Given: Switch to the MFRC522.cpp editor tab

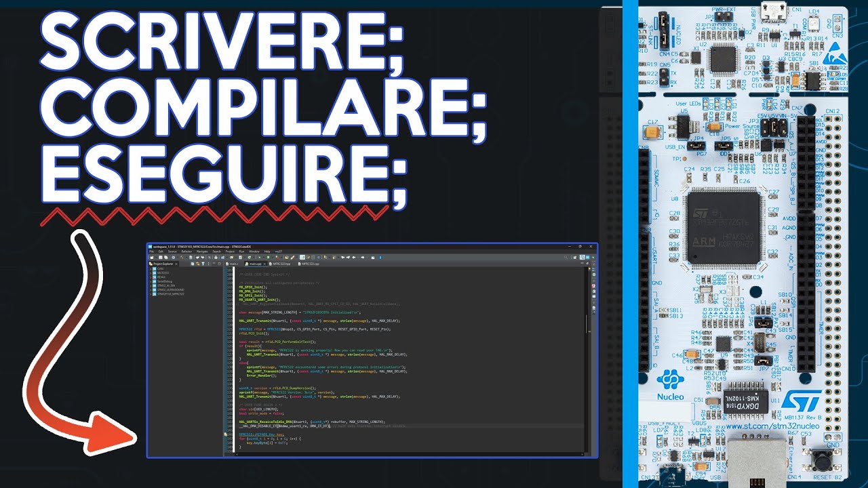Looking at the screenshot, I should coord(309,264).
